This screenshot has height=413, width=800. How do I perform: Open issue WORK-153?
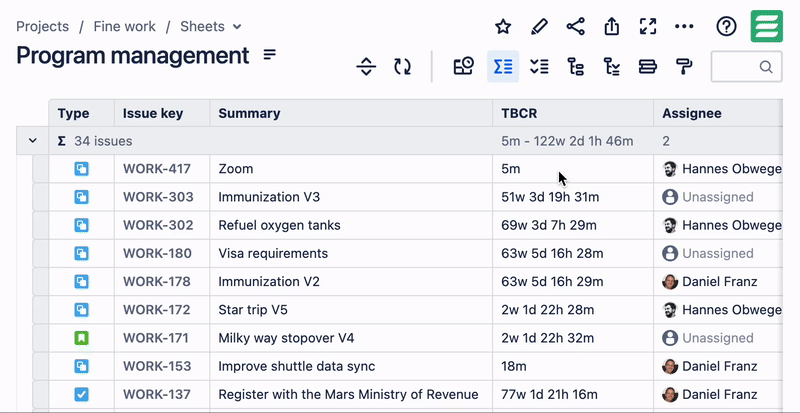click(157, 366)
